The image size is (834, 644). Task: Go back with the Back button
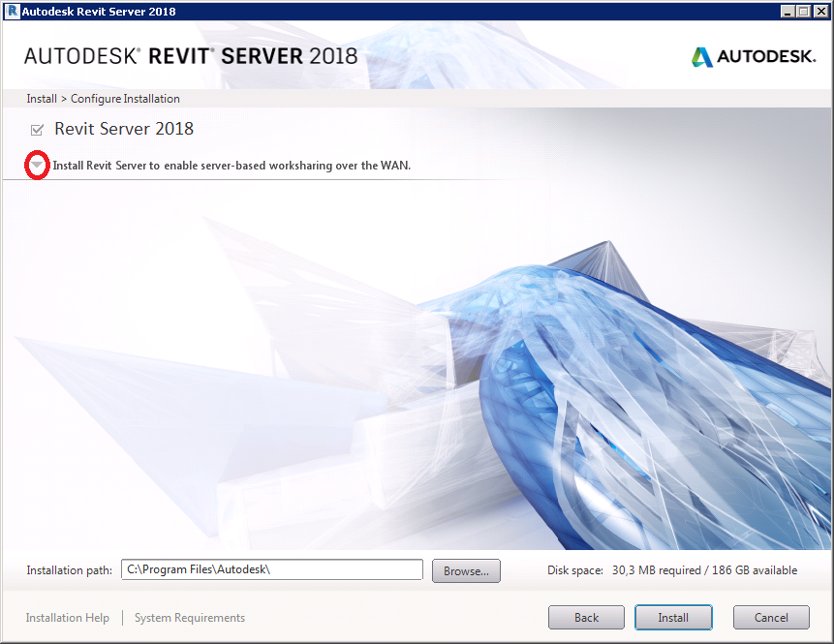(x=586, y=618)
